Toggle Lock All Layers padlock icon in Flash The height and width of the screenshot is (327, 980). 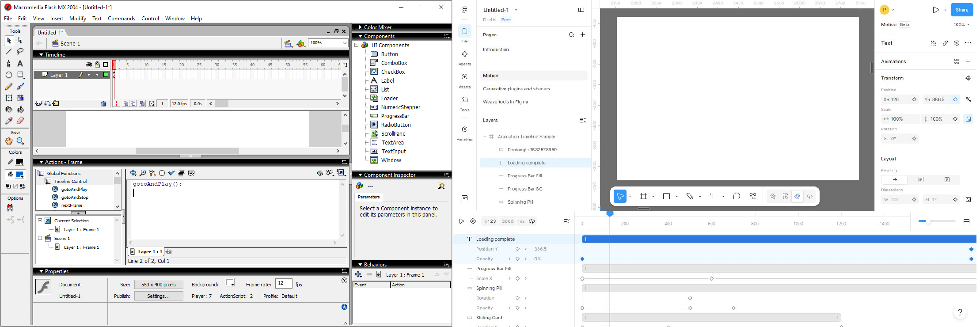point(97,65)
